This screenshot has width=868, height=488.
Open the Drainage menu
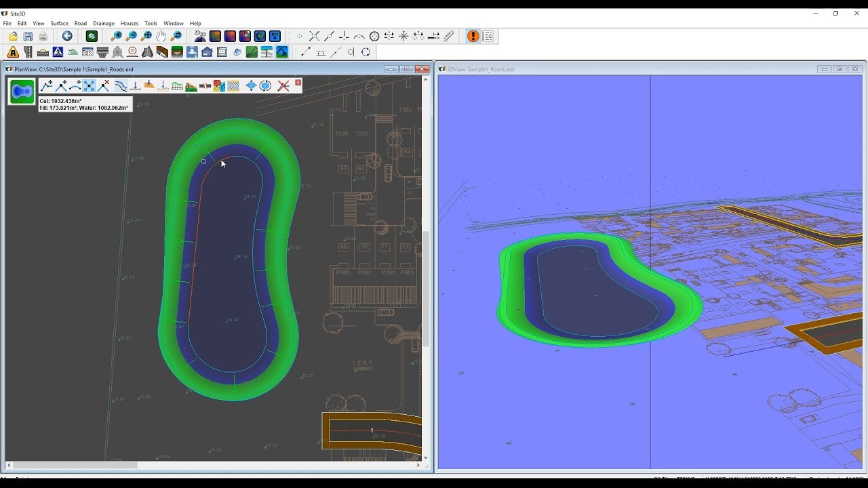click(104, 23)
